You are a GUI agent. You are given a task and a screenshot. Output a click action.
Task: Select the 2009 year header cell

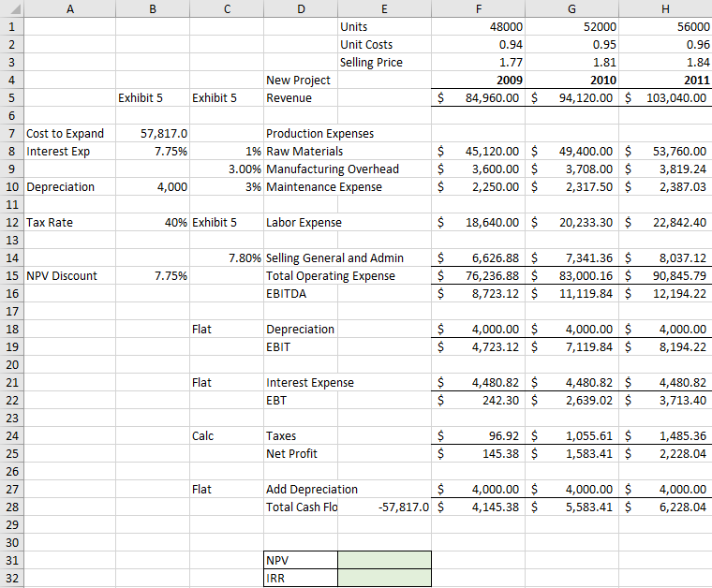[478, 80]
